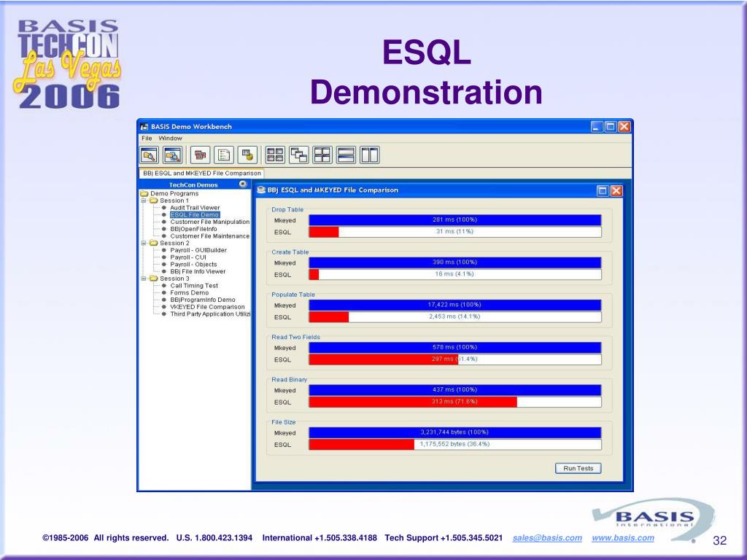Click the Session 2 folder icon

pyautogui.click(x=153, y=244)
